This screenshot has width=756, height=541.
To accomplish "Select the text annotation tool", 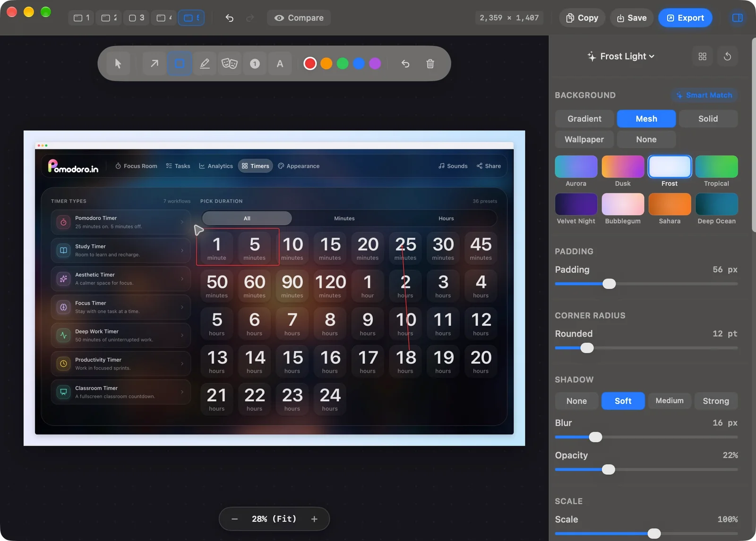I will (280, 63).
